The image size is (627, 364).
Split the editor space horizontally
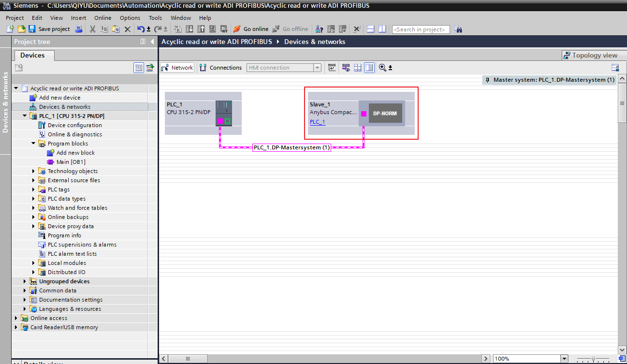coord(371,29)
